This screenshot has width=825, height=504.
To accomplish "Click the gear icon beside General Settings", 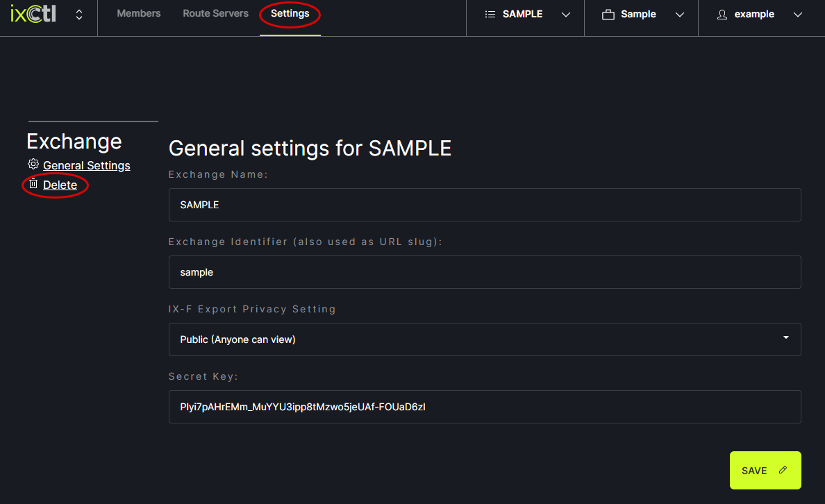I will [x=33, y=165].
